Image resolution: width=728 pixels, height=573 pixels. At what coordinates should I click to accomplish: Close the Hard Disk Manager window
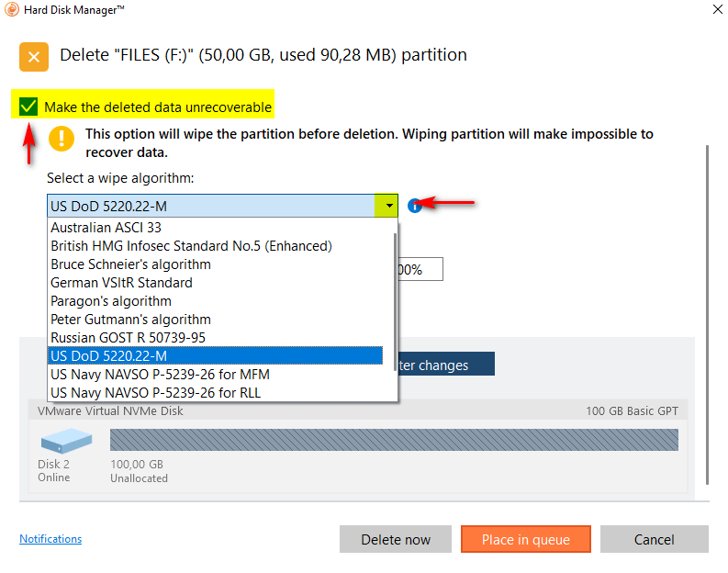(715, 9)
